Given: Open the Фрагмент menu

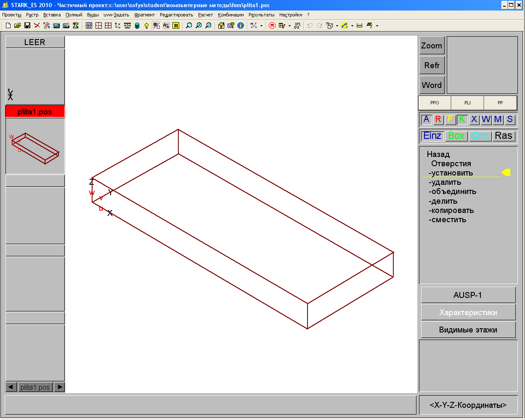Looking at the screenshot, I should tap(145, 15).
